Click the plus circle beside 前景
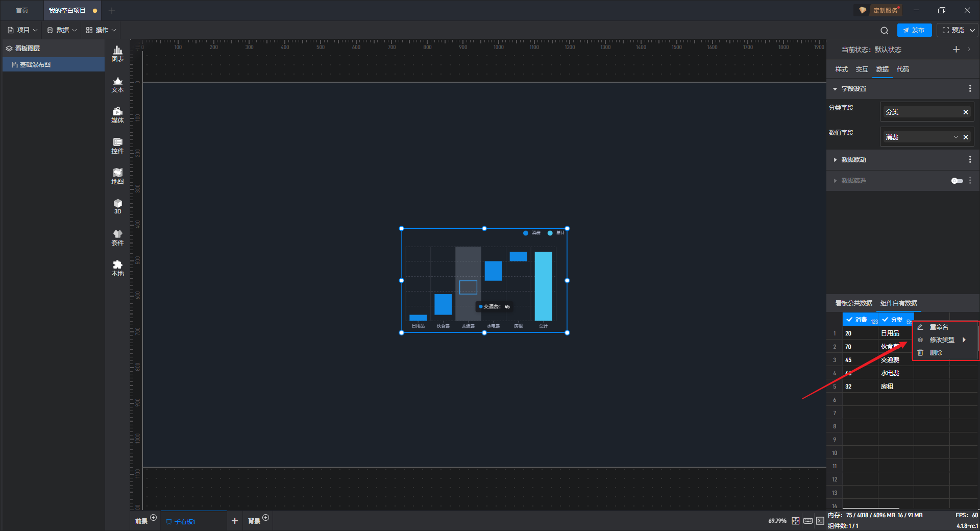Viewport: 980px width, 531px height. (x=153, y=517)
